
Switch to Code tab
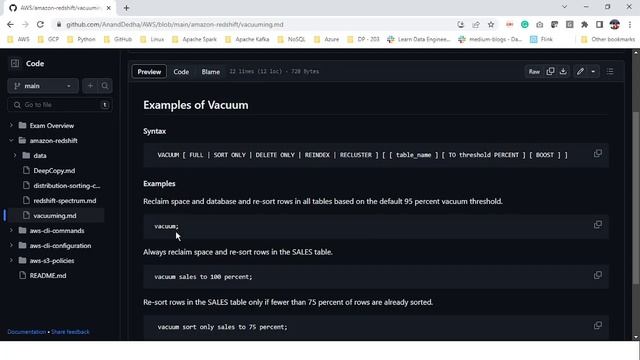(181, 72)
